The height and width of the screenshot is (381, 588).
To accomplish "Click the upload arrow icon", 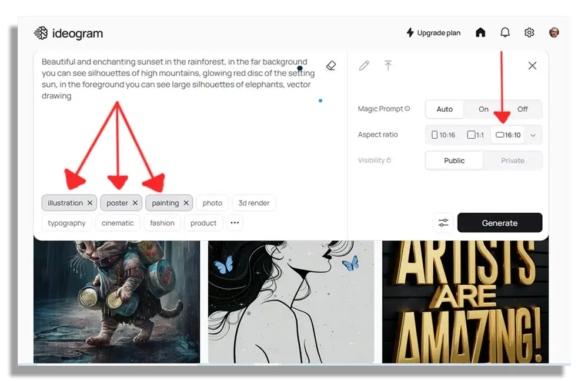I will [388, 66].
